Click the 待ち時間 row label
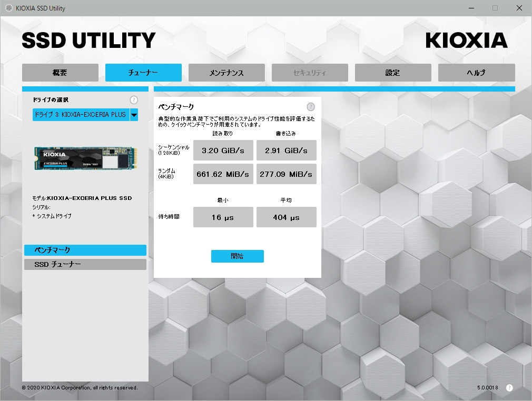 coord(169,217)
